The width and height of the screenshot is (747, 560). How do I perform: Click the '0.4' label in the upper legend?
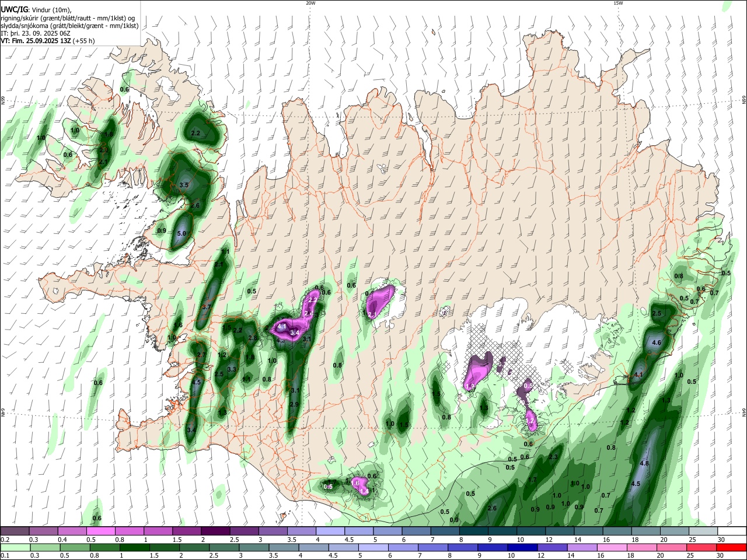point(62,540)
